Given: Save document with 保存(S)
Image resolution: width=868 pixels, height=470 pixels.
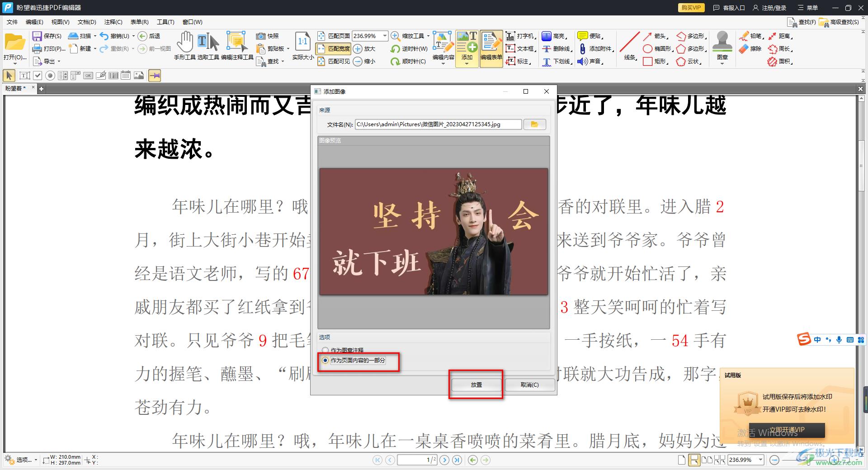Looking at the screenshot, I should (x=47, y=36).
